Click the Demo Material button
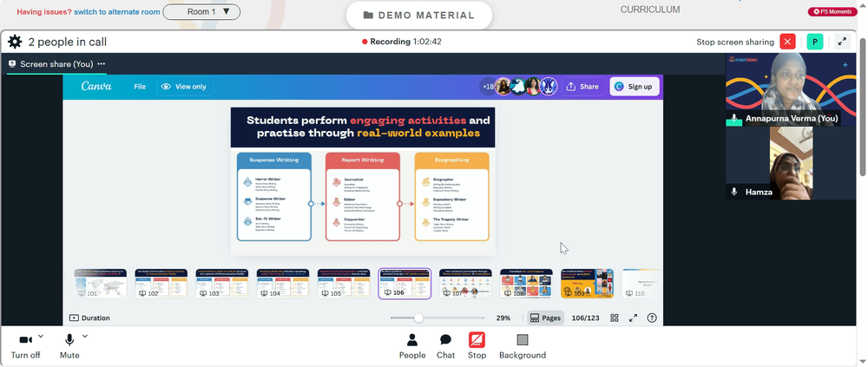868x367 pixels. [419, 16]
